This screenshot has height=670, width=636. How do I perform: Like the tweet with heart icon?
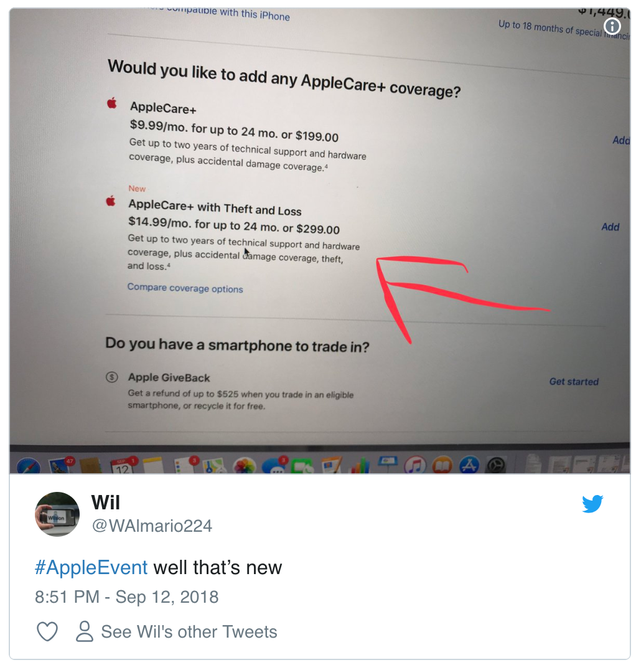tap(47, 631)
